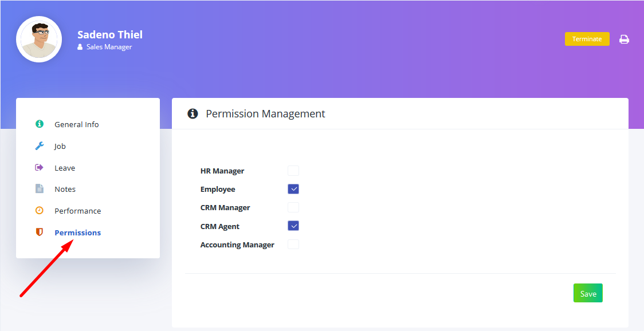Click the info icon beside Permission Management

193,114
